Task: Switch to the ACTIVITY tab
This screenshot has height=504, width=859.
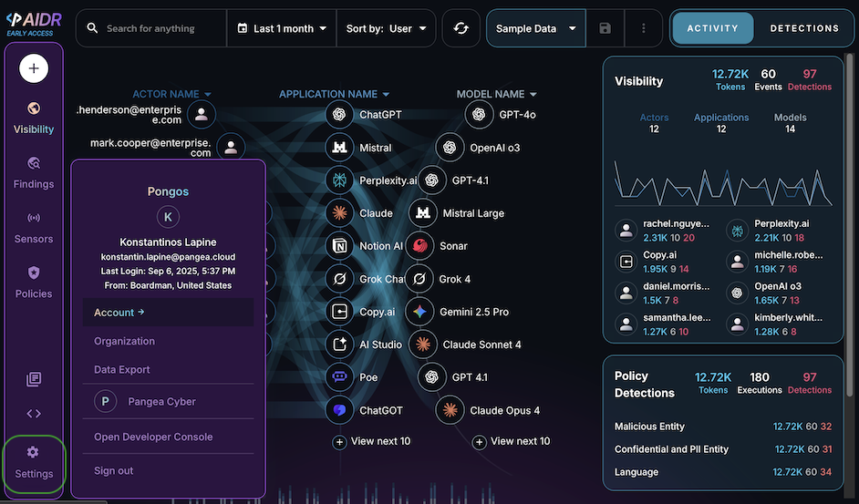Action: 713,28
